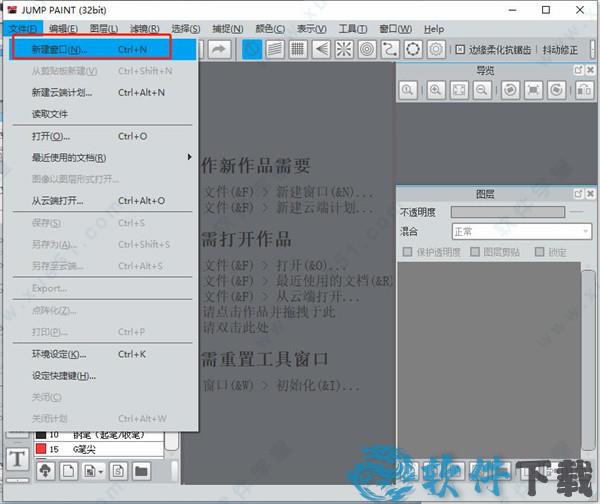Open the 图层(L) menu
The width and height of the screenshot is (600, 504).
[x=104, y=29]
